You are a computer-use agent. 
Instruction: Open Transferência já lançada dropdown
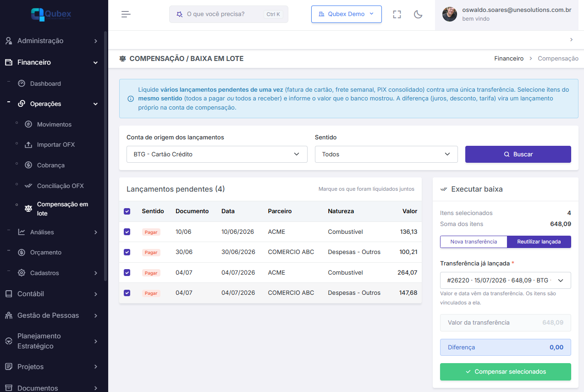505,280
